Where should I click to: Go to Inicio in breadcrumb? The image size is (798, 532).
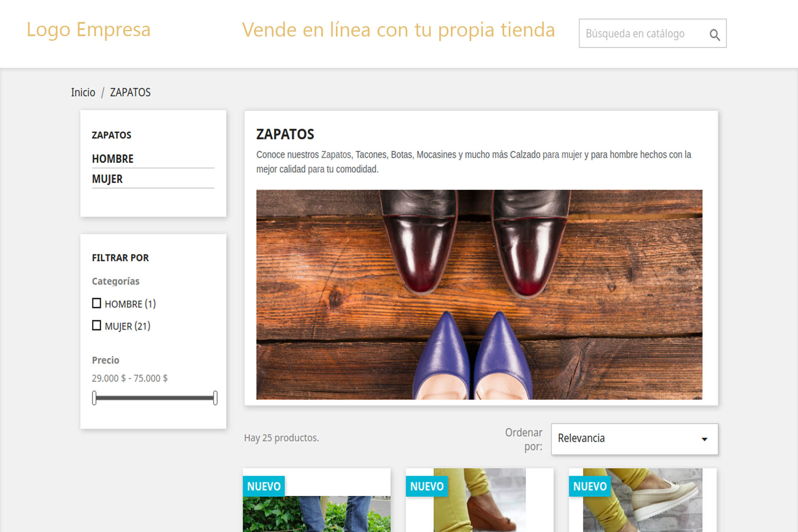[83, 92]
